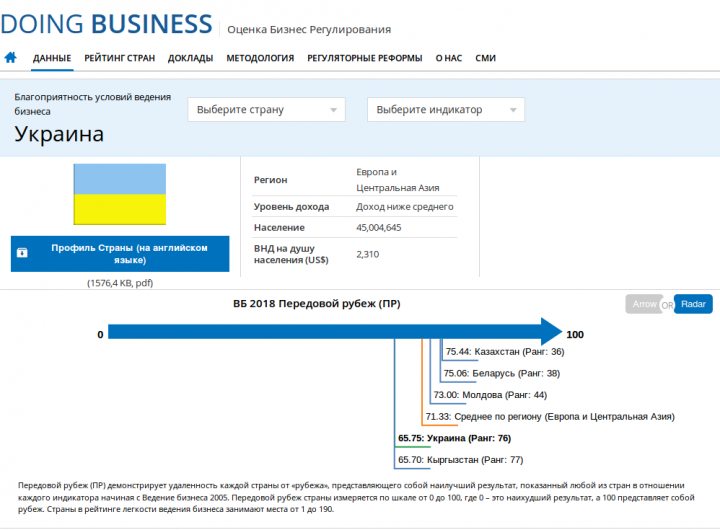Open the МЕТОДОЛОГИЯ menu item

tap(260, 58)
